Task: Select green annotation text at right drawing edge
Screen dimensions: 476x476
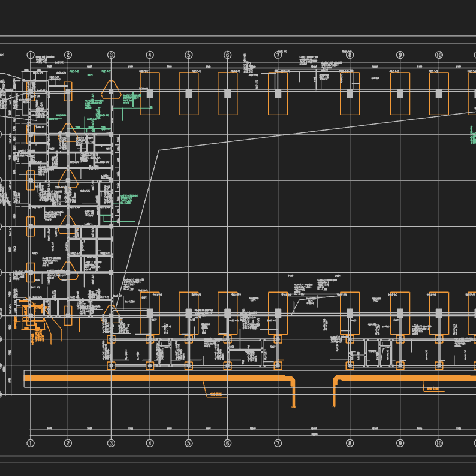Action: coord(472,134)
